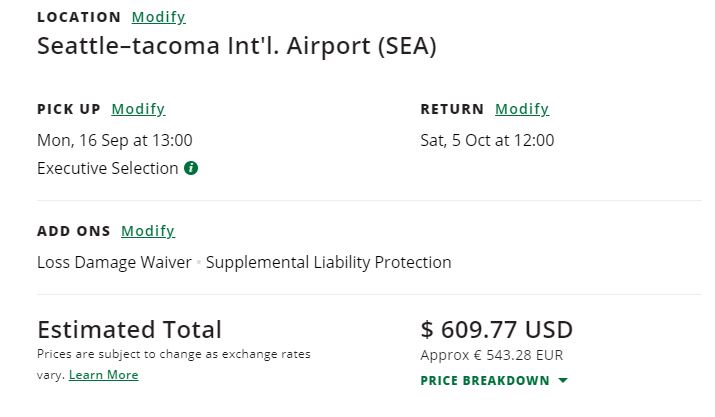The image size is (715, 417).
Task: Modify the pick up details
Action: (138, 109)
